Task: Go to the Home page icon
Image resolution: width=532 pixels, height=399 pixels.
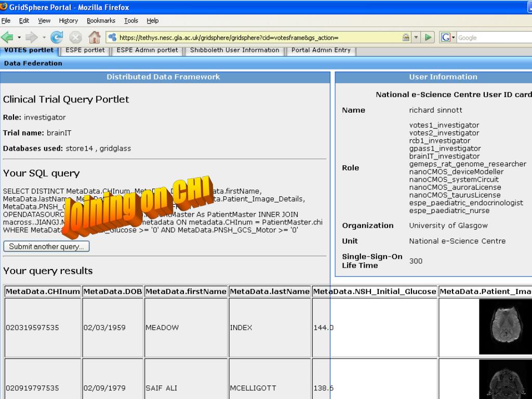Action: tap(95, 37)
